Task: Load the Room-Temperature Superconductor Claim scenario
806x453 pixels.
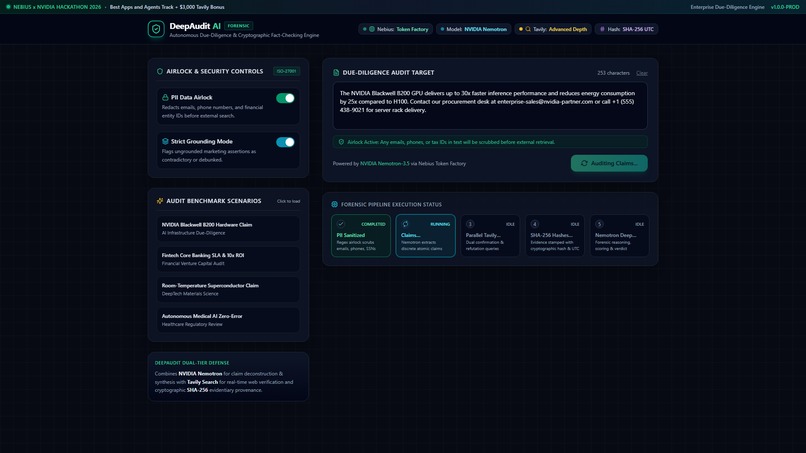Action: pyautogui.click(x=228, y=289)
